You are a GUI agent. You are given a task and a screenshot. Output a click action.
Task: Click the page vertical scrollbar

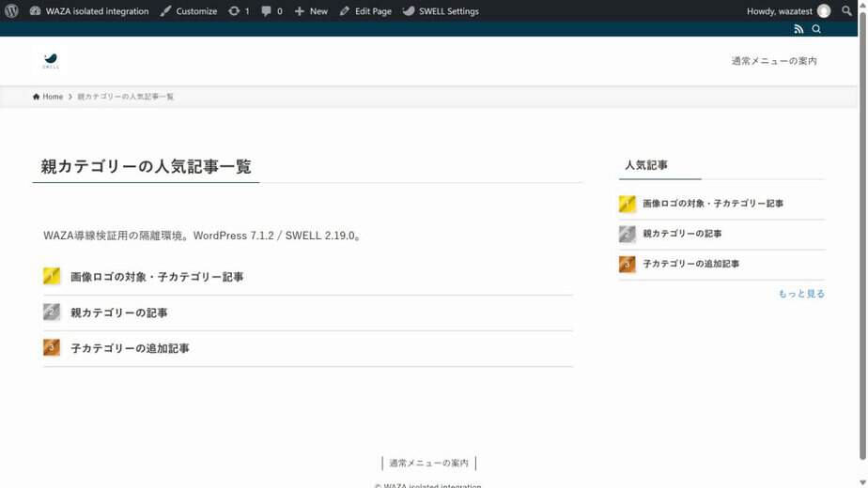(862, 238)
